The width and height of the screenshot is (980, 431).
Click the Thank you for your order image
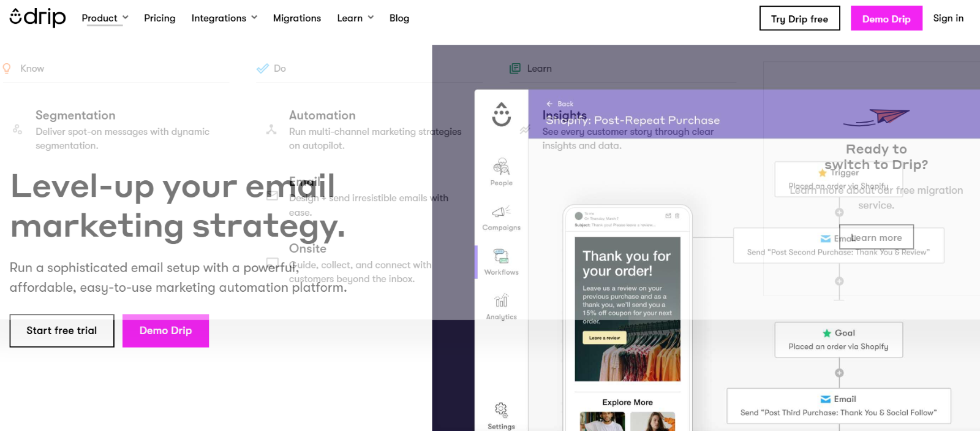click(627, 310)
